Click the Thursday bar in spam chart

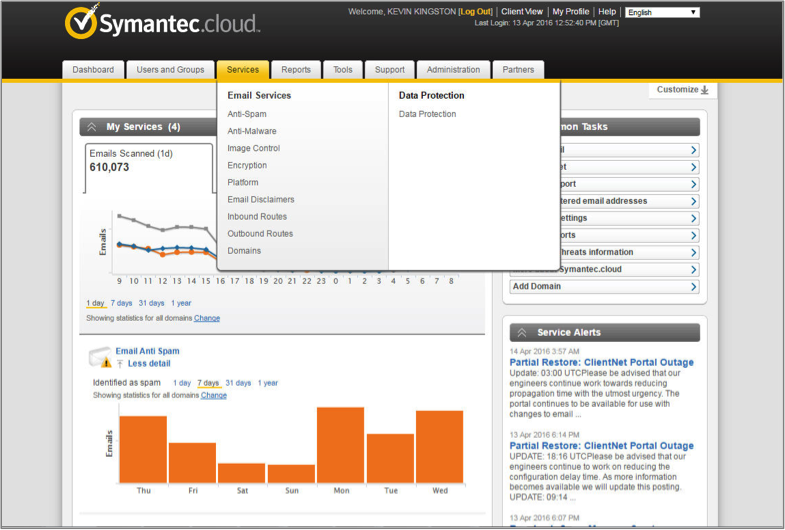(143, 449)
